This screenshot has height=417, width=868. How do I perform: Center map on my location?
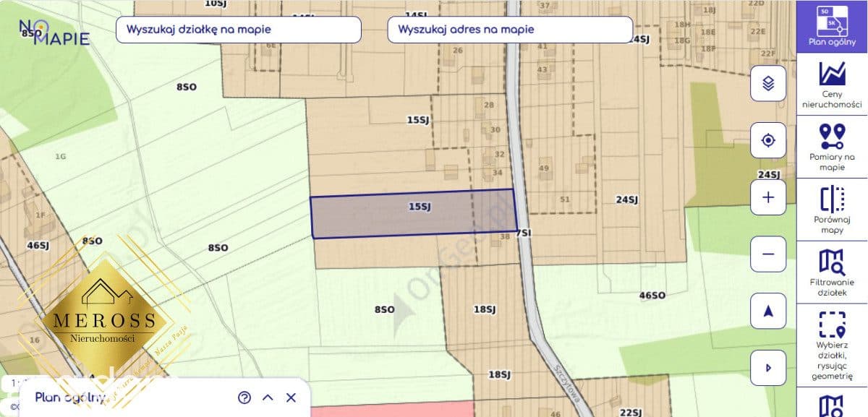pos(768,140)
